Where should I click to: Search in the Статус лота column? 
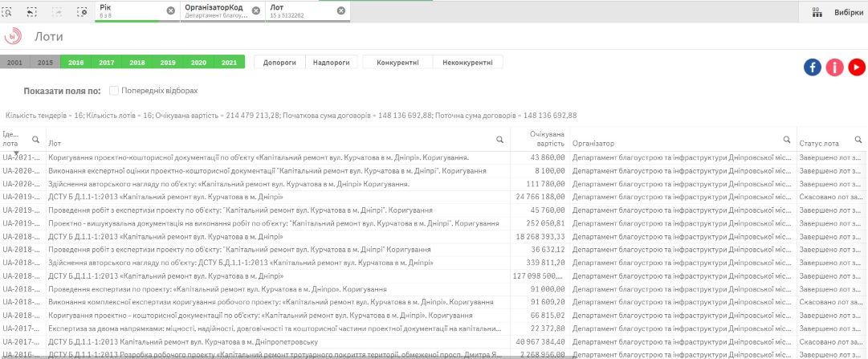(x=858, y=140)
